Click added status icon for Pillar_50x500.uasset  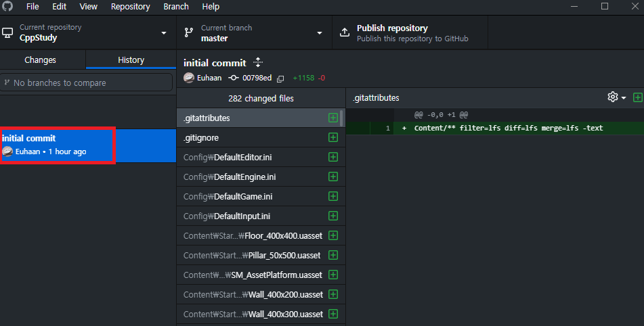[333, 255]
